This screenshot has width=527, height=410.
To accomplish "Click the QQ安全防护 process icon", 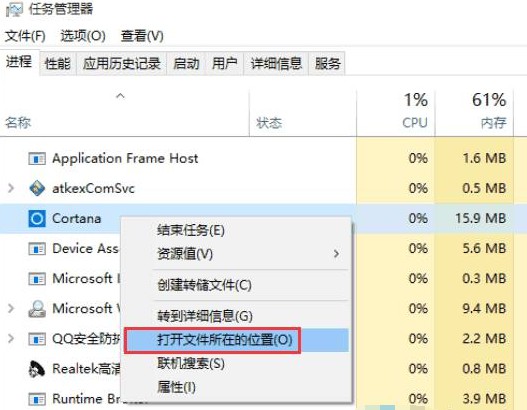I will click(x=37, y=339).
